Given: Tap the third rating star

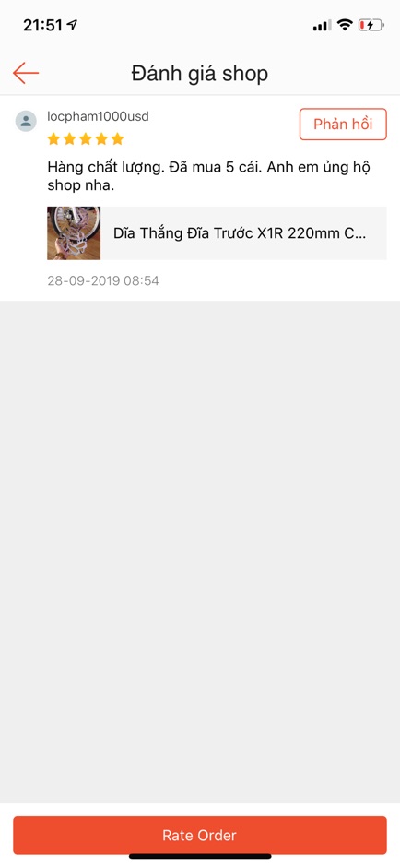Looking at the screenshot, I should [x=85, y=138].
